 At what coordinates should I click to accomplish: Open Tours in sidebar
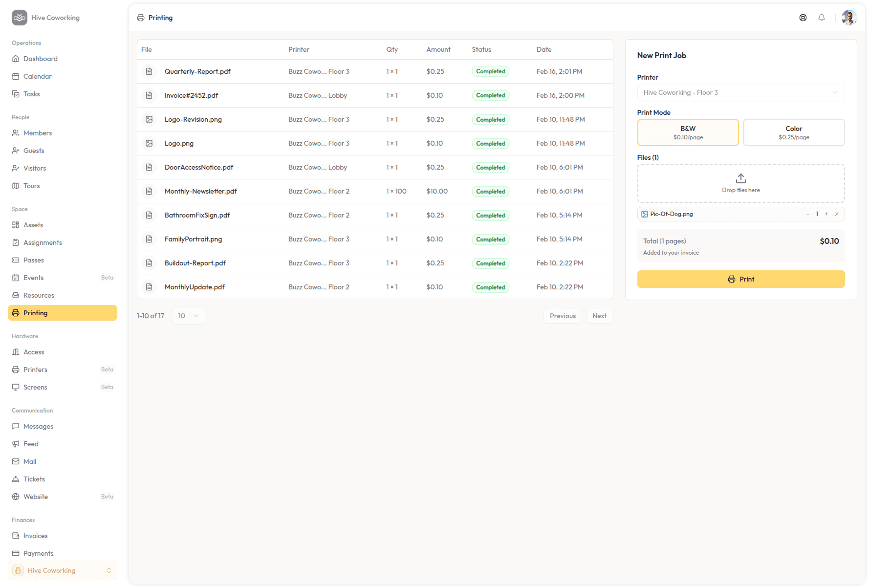tap(63, 186)
